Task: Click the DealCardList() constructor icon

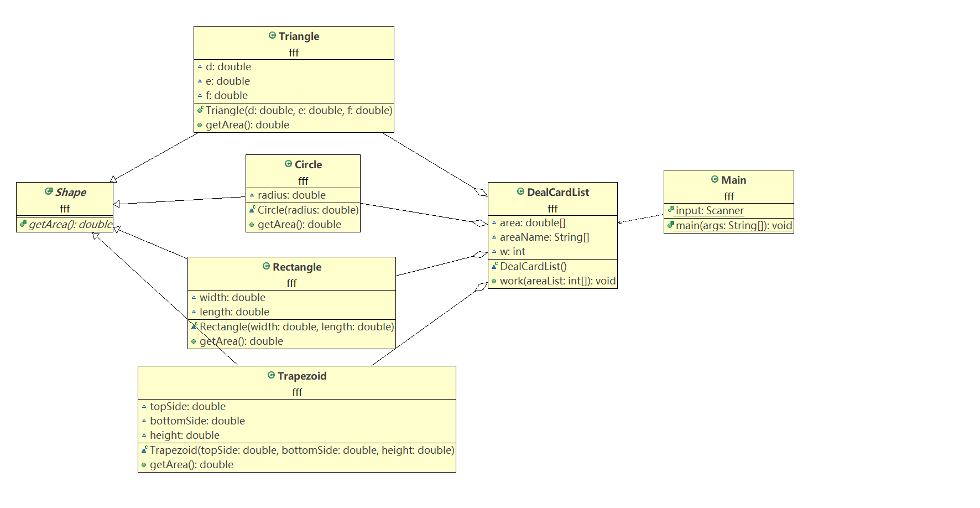Action: click(x=494, y=266)
